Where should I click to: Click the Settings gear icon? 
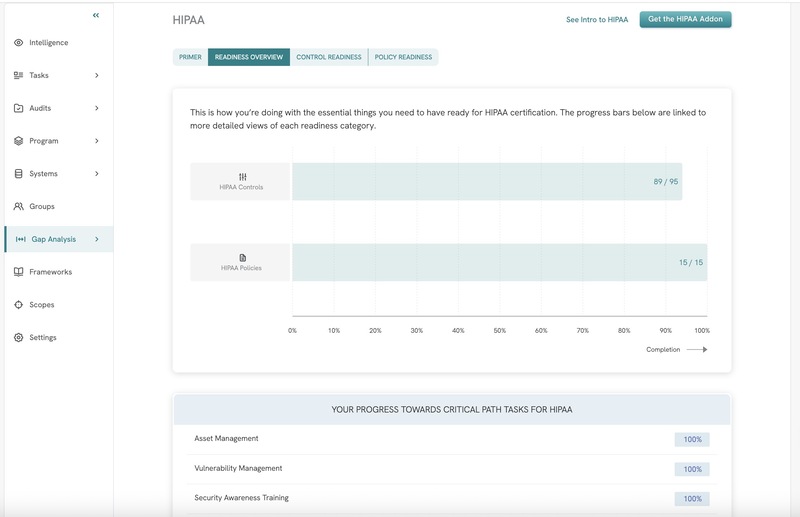18,337
